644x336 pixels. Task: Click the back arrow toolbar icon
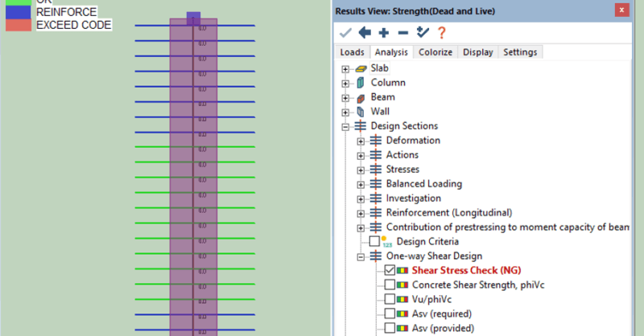click(364, 33)
